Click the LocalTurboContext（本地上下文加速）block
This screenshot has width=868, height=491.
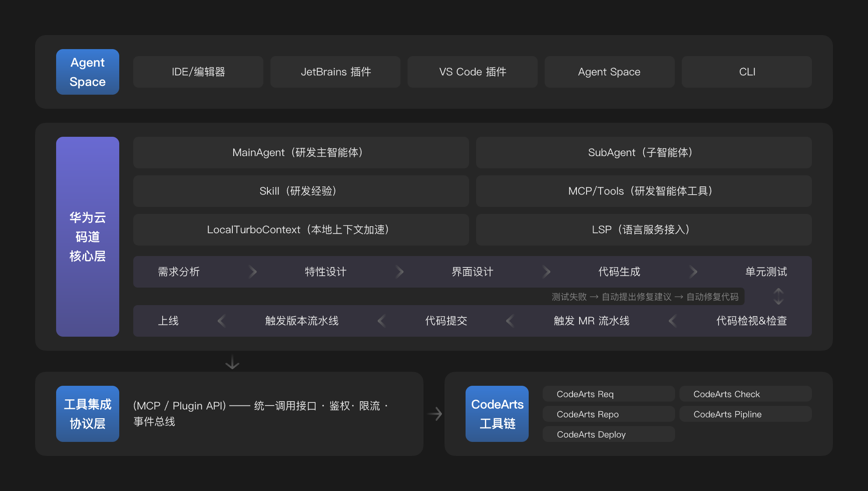(x=301, y=230)
